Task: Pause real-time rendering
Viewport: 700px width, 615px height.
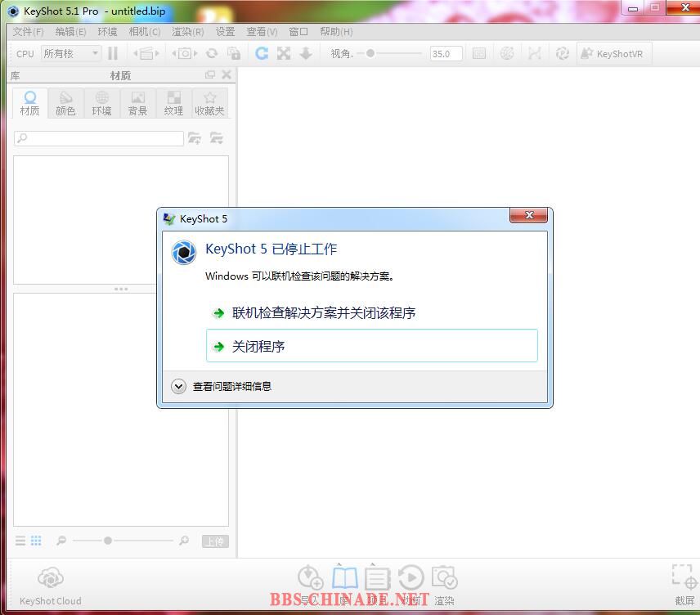Action: pos(113,53)
